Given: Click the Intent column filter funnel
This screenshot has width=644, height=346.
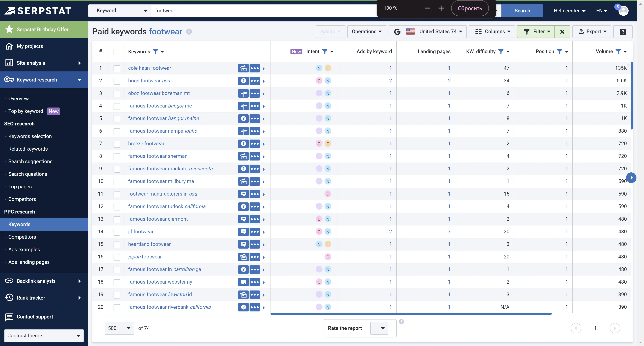Looking at the screenshot, I should tap(325, 51).
